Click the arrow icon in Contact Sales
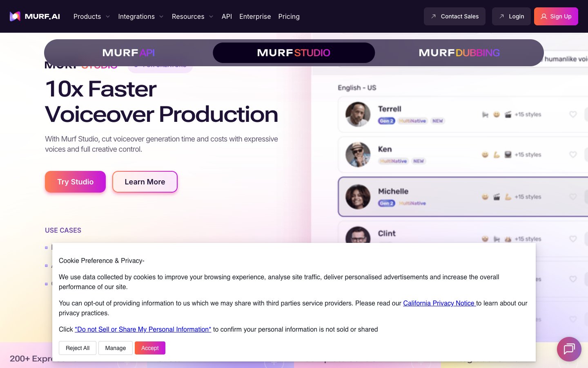The image size is (588, 368). 433,16
